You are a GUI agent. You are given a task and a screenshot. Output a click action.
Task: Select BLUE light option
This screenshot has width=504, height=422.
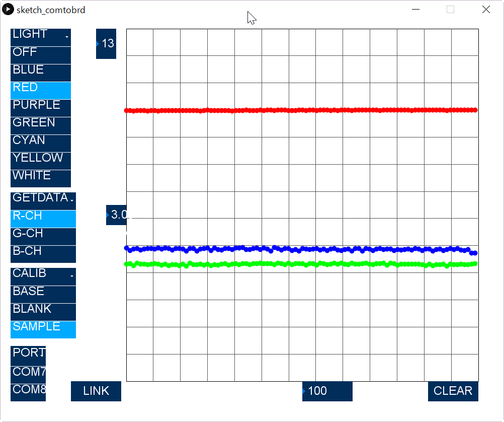point(41,73)
